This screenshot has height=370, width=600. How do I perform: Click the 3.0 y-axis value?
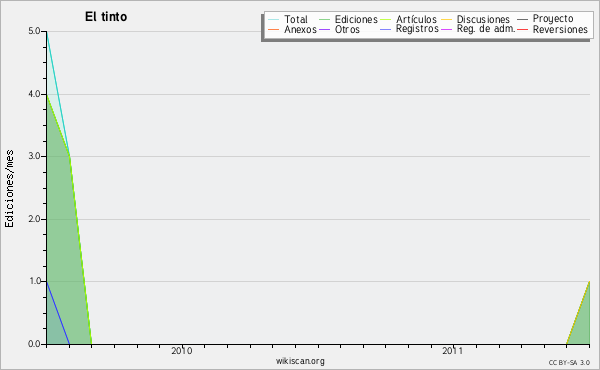pyautogui.click(x=34, y=156)
